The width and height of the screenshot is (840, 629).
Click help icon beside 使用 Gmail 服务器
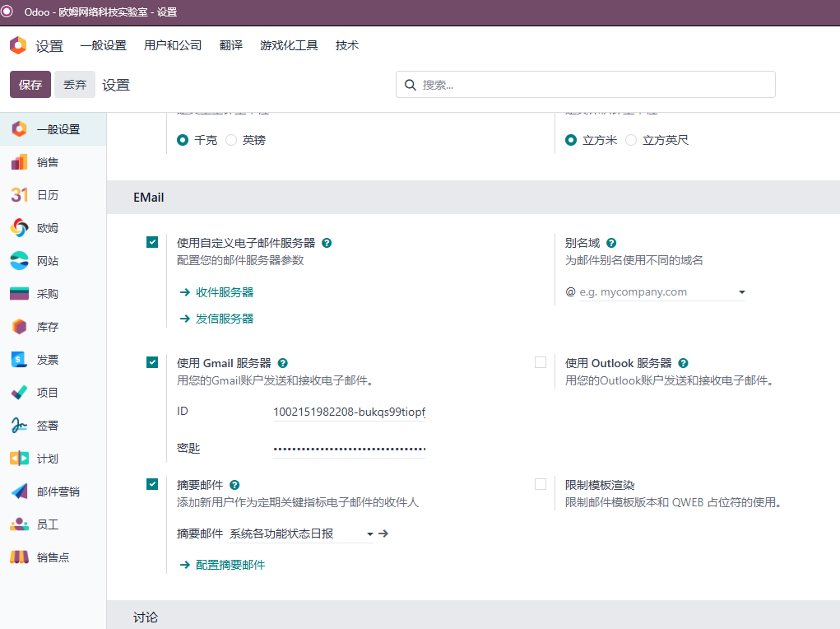coord(282,363)
